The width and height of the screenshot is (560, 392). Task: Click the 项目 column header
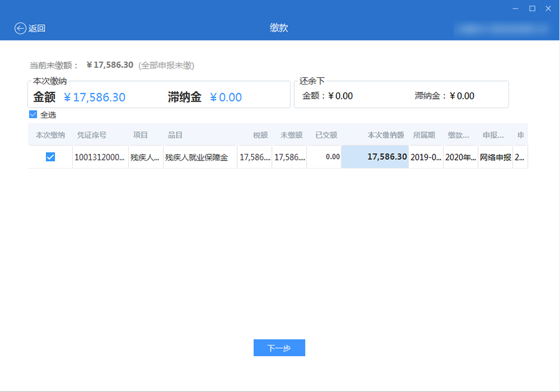coord(141,135)
